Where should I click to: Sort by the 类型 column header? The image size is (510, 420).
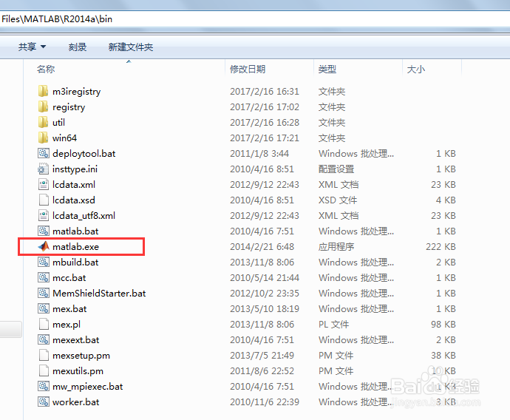[x=327, y=69]
